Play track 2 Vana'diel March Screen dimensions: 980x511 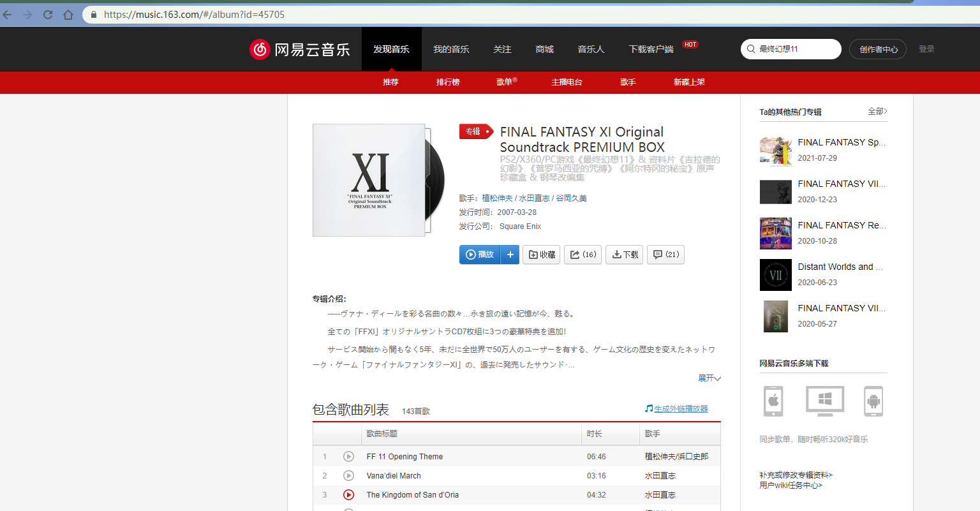point(348,476)
